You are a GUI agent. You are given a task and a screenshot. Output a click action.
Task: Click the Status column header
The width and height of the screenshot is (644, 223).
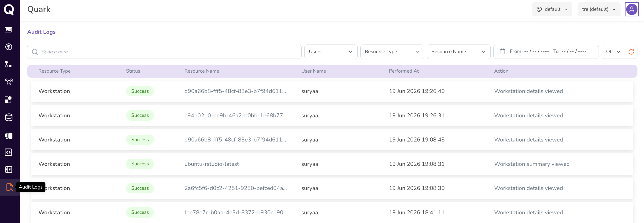point(133,71)
